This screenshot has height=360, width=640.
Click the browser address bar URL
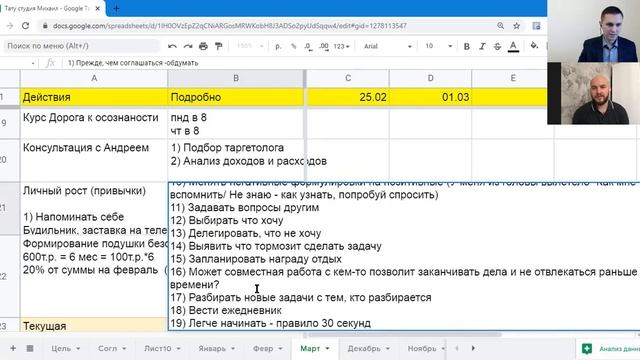tap(229, 26)
